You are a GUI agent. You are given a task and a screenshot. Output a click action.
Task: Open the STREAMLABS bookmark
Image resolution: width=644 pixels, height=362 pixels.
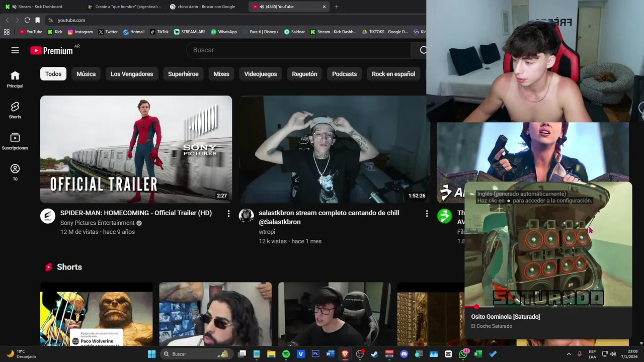pyautogui.click(x=190, y=32)
